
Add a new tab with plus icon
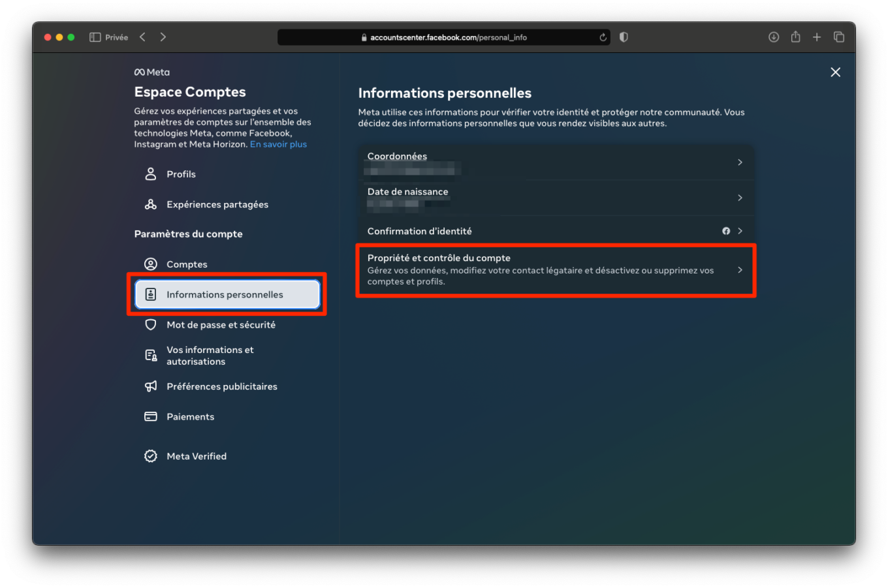click(817, 37)
